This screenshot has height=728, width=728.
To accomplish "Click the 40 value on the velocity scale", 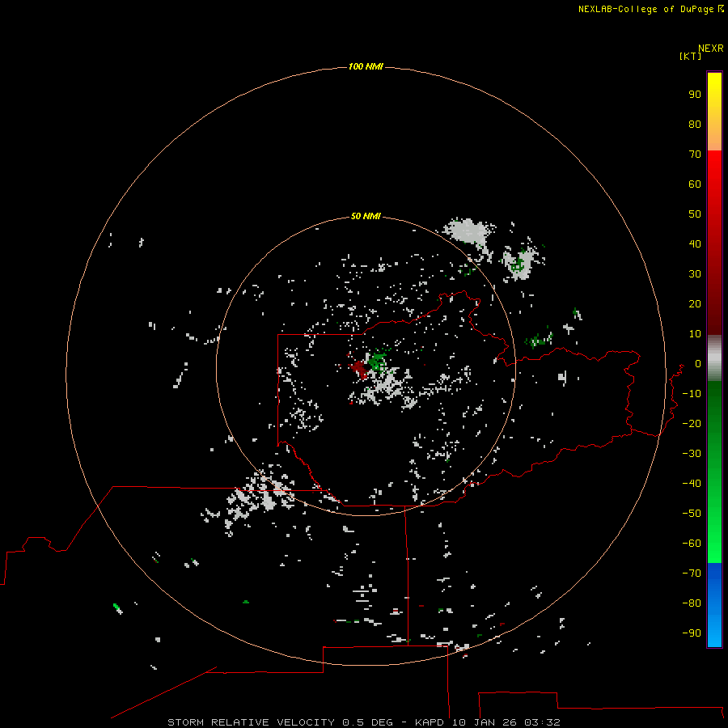I will [x=695, y=243].
